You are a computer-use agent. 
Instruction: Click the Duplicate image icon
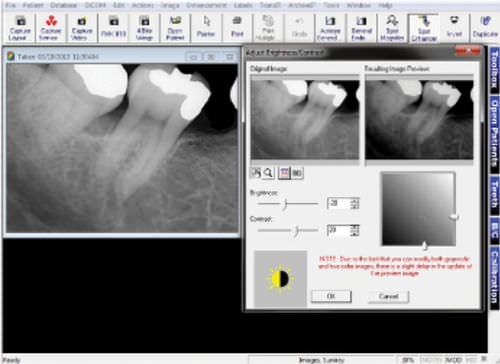485,28
